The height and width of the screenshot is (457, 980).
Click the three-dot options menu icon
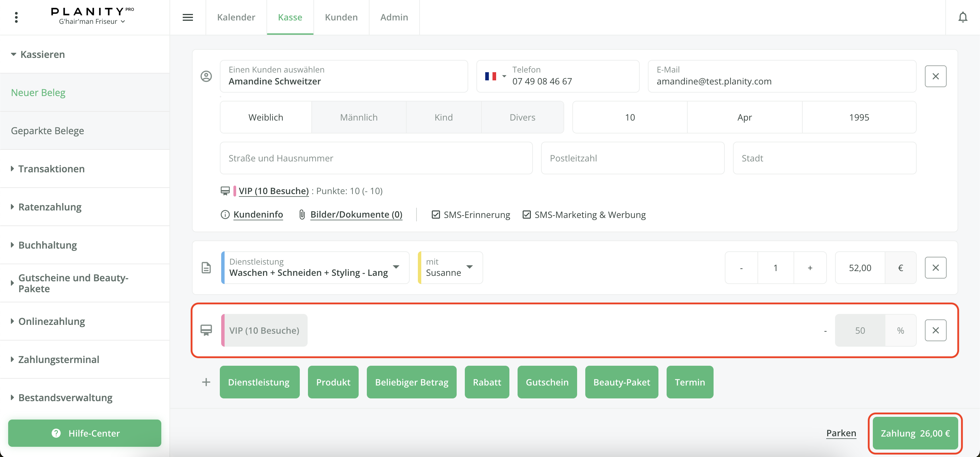tap(16, 17)
